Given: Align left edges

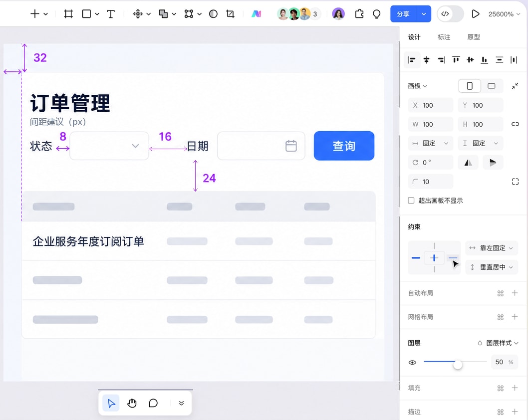Looking at the screenshot, I should pyautogui.click(x=412, y=60).
